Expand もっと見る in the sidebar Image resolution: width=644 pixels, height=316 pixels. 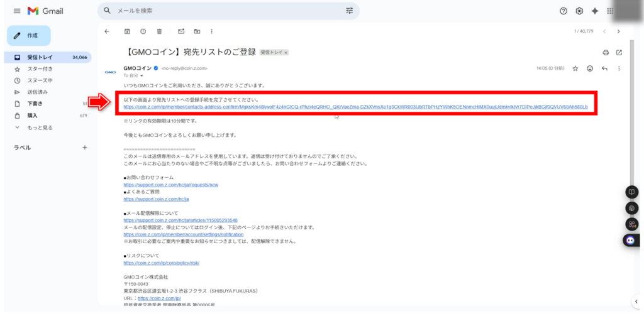point(40,128)
